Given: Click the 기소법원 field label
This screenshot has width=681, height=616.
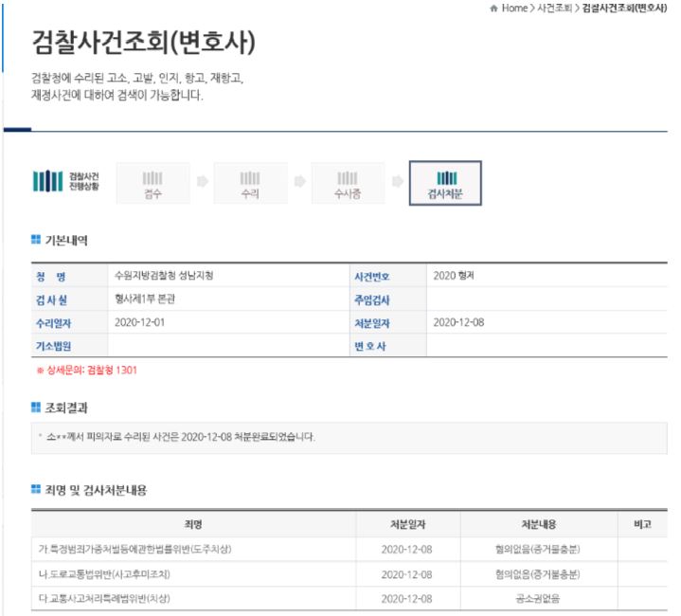Looking at the screenshot, I should (53, 346).
